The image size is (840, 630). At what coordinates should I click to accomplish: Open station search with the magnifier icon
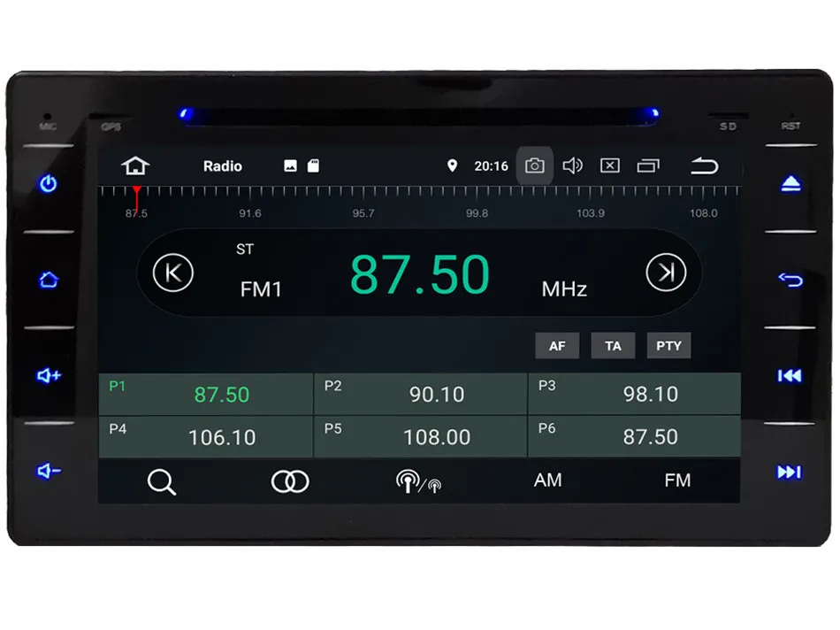tap(163, 481)
